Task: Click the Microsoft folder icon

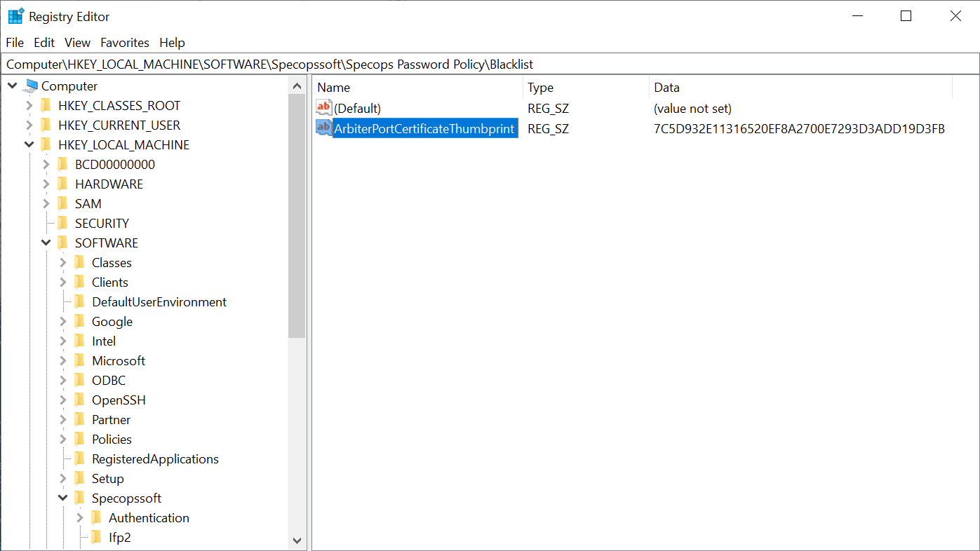Action: coord(80,361)
